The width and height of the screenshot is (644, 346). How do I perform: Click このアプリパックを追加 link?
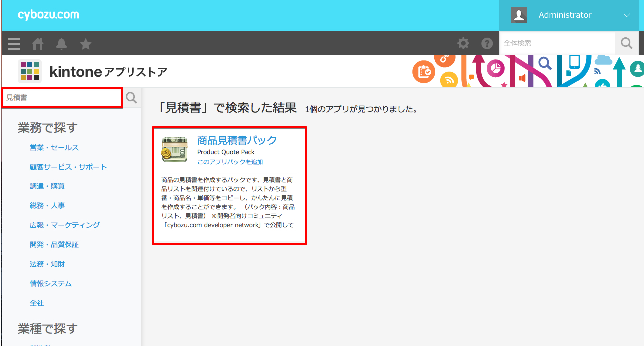coord(230,162)
